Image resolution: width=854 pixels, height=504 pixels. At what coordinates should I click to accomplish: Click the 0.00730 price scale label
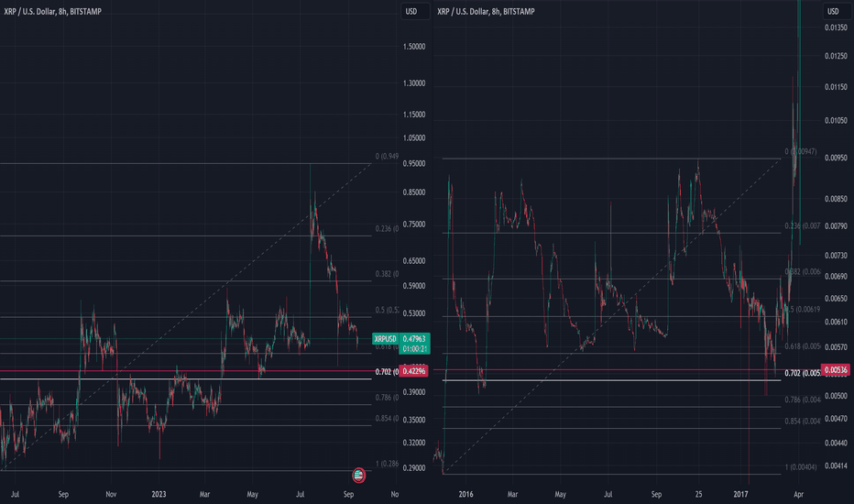coord(836,256)
